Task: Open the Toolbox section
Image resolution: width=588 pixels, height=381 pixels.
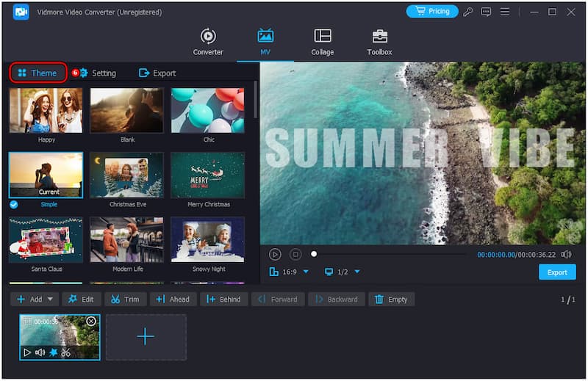Action: point(379,42)
